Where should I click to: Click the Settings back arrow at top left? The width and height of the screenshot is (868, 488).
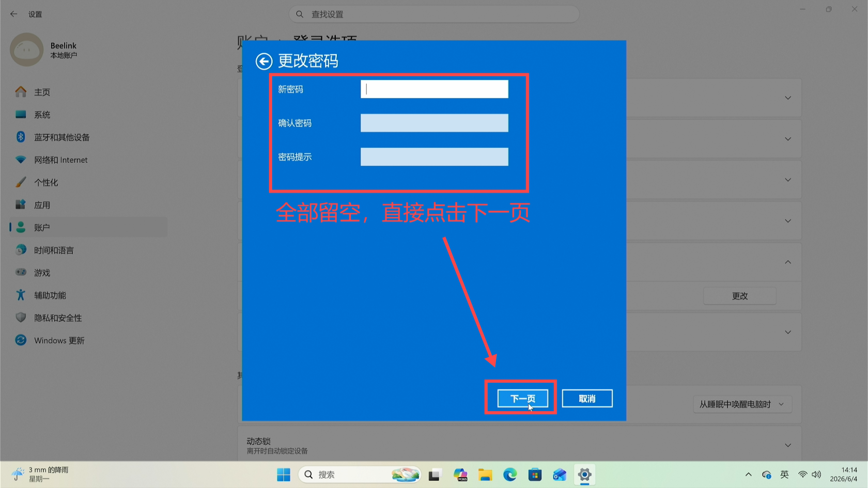coord(14,14)
